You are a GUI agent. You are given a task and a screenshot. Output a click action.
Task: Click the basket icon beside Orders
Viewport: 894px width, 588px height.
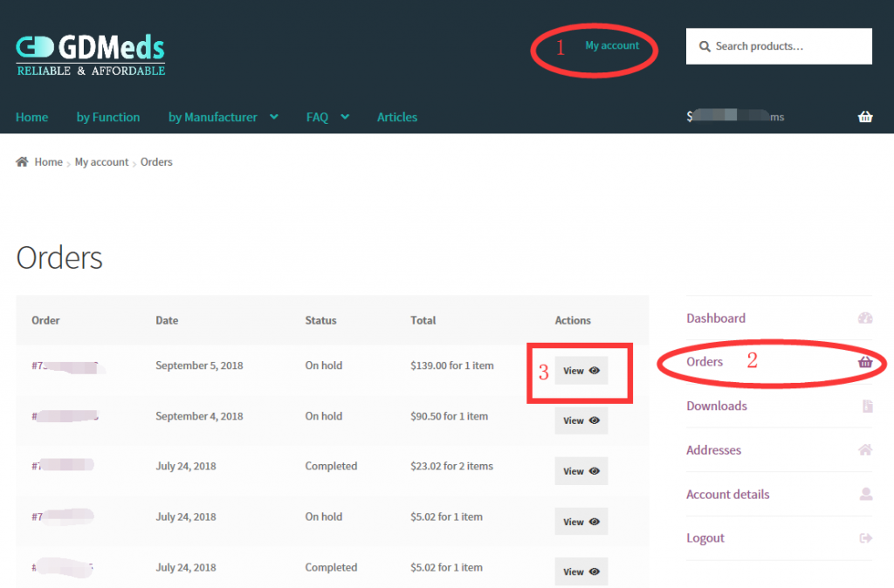click(x=864, y=361)
